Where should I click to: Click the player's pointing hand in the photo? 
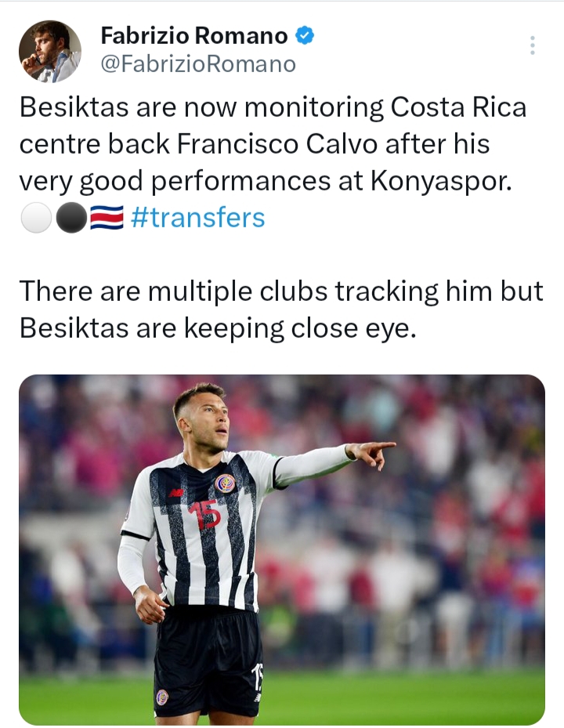point(374,452)
